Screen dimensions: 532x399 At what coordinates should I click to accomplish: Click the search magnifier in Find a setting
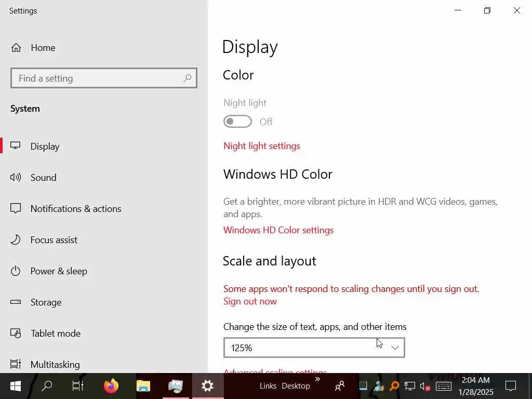point(187,78)
